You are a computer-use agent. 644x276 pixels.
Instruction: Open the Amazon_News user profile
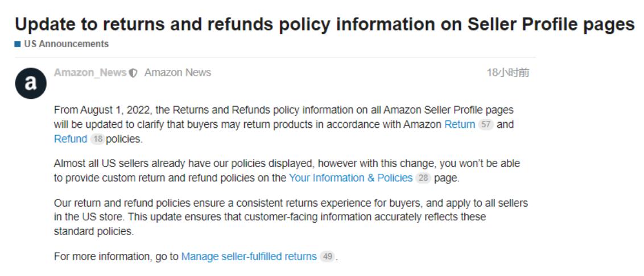90,73
